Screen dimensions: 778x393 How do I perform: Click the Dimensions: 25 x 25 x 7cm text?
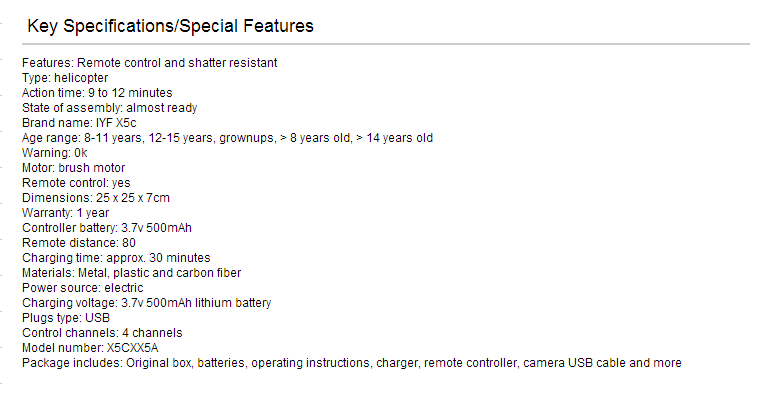click(96, 197)
